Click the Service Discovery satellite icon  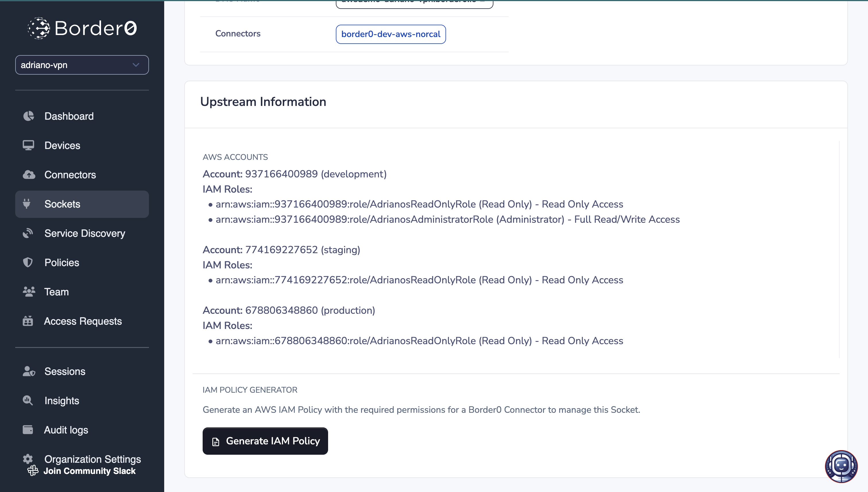click(28, 233)
